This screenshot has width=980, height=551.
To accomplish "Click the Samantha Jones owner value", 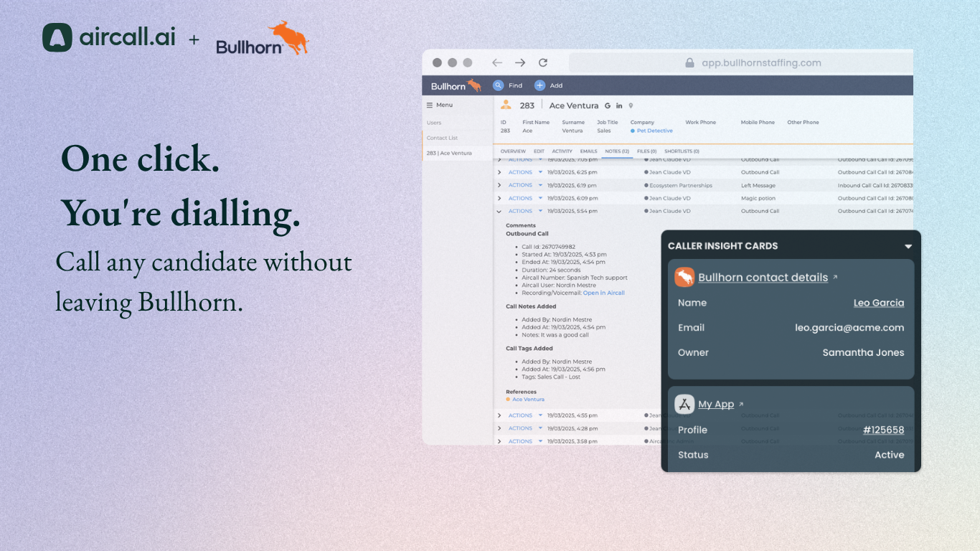I will [863, 352].
